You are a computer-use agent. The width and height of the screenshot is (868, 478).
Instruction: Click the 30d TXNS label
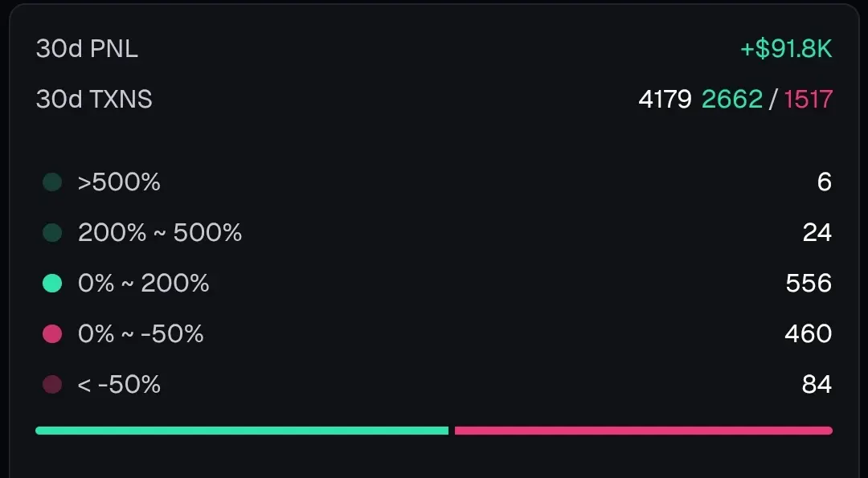pyautogui.click(x=94, y=100)
